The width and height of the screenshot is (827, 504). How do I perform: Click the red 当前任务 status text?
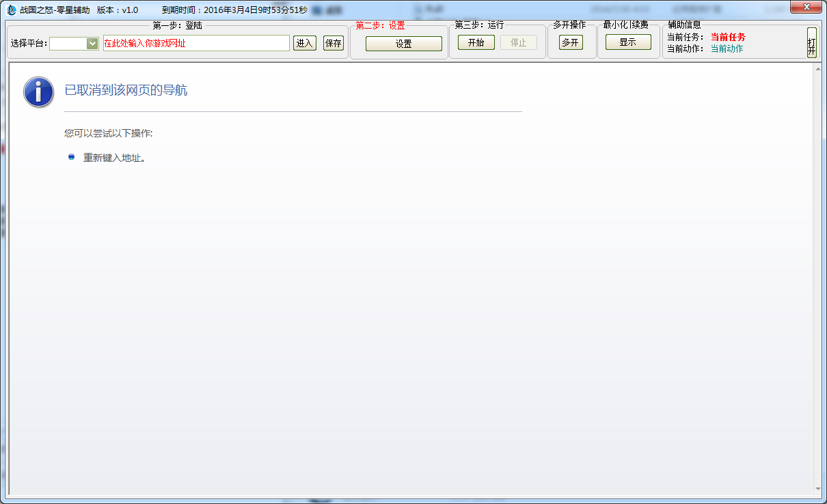click(x=728, y=37)
